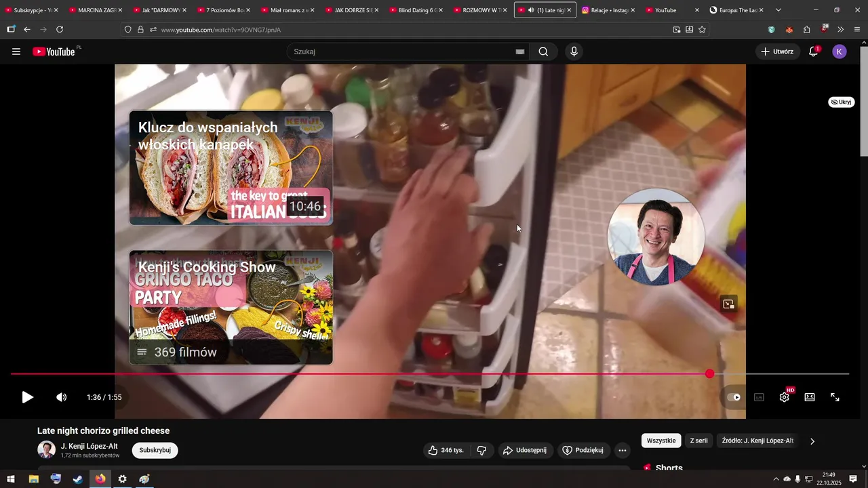Screen dimensions: 868x488
Task: Click the channel avatar beside the video title
Action: (46, 450)
